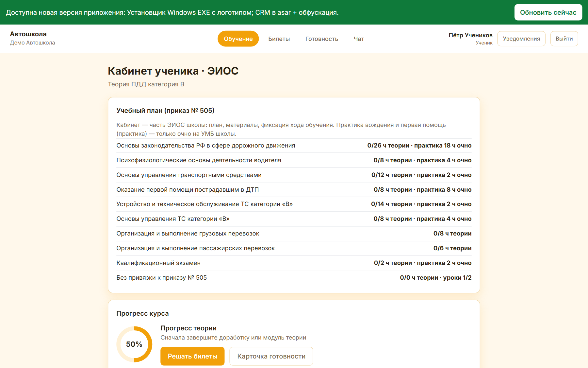This screenshot has width=588, height=368.
Task: Click value '0/12 ч теории · практика 2 ч очно'
Action: 421,175
